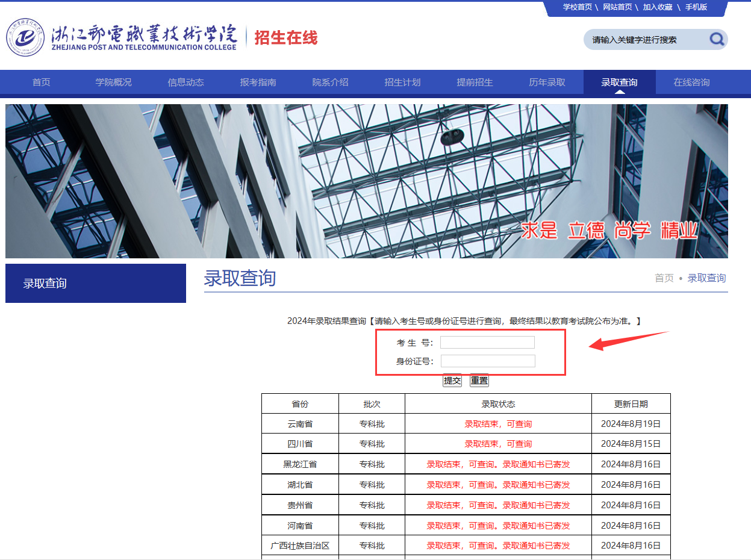Click the 学校首页 top link
Screen dimensions: 751x560
click(578, 7)
